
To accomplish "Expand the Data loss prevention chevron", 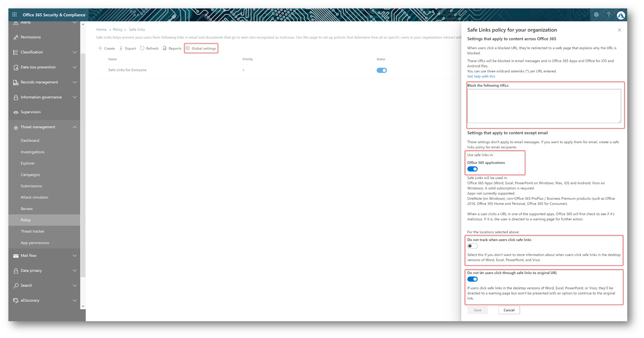I will coord(75,67).
